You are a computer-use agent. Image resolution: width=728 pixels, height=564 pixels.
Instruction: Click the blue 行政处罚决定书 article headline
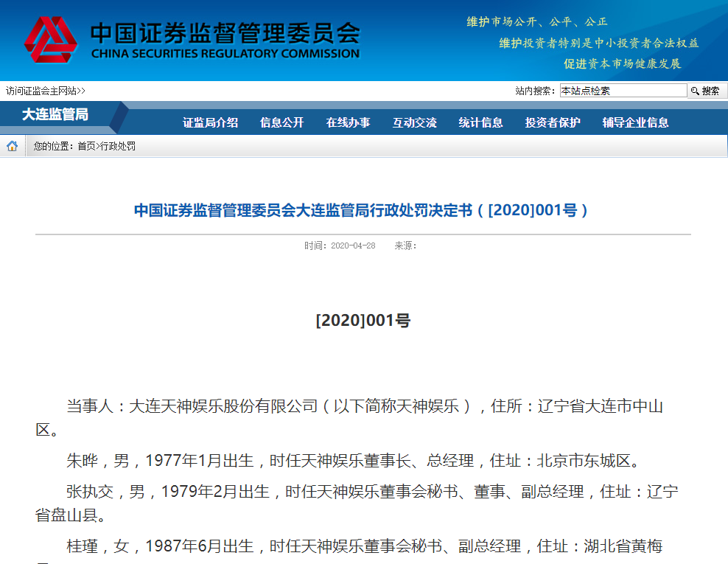coord(361,210)
